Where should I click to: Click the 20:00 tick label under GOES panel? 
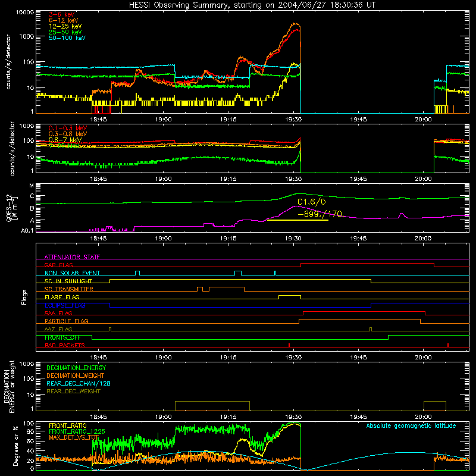tap(423, 239)
